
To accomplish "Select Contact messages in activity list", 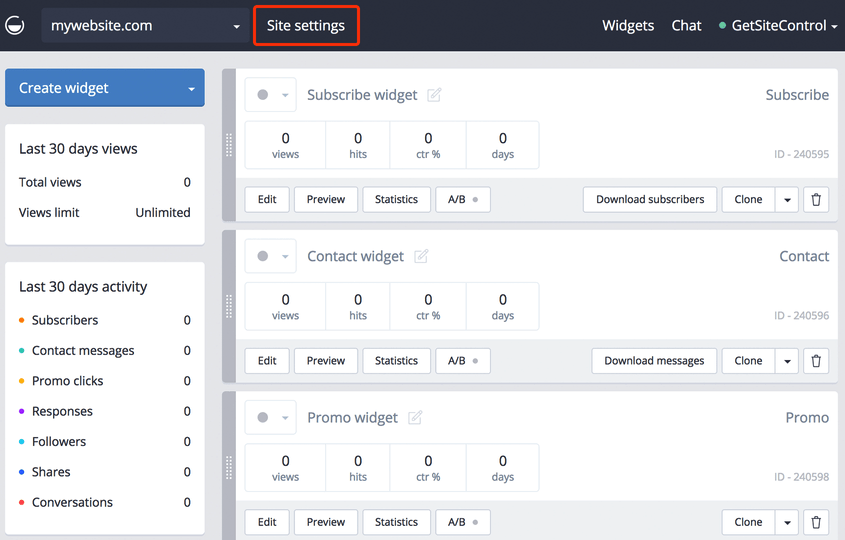I will click(105, 350).
